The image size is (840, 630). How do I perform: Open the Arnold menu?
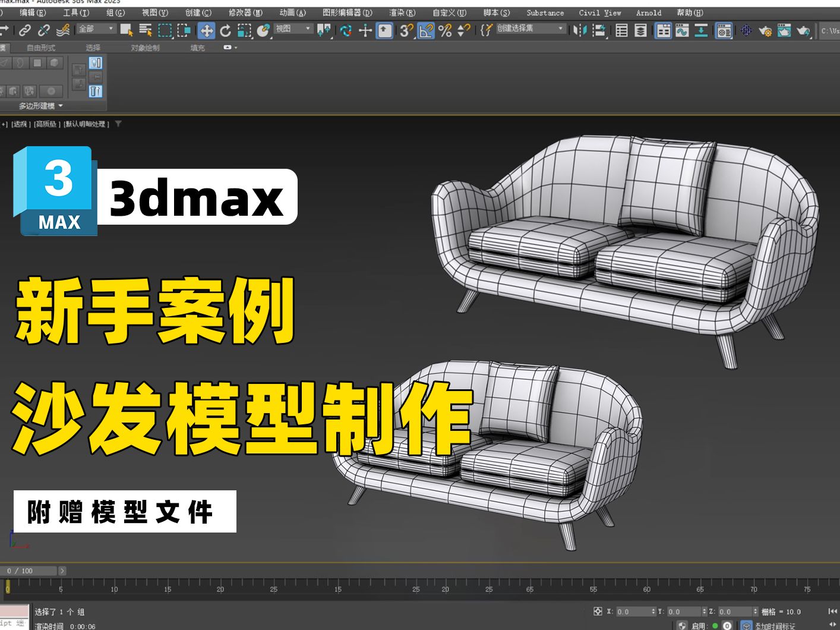(649, 12)
